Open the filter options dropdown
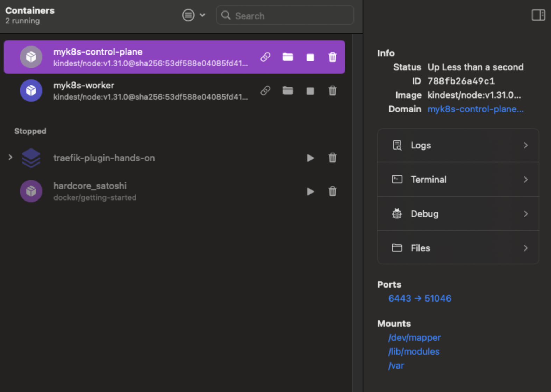 [194, 15]
